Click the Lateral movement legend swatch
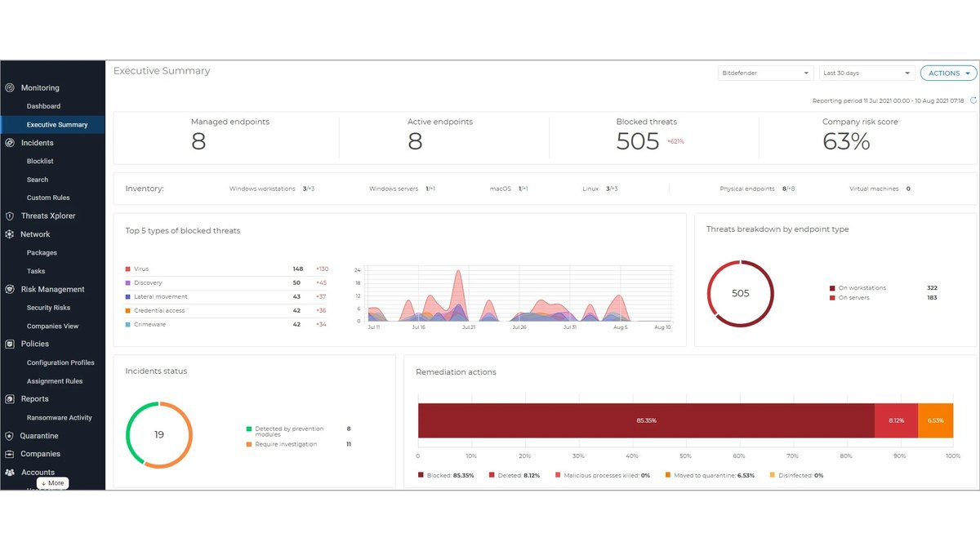This screenshot has height=551, width=980. coord(128,296)
